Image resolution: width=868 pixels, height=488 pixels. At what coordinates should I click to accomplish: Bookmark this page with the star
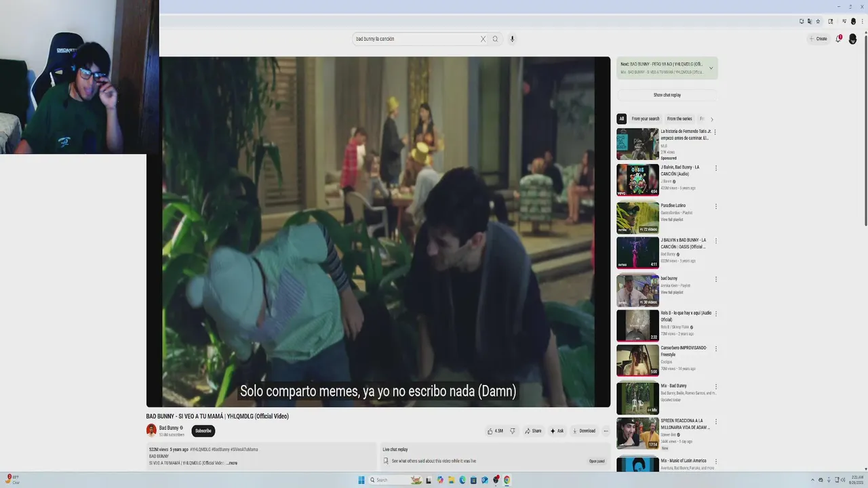818,21
